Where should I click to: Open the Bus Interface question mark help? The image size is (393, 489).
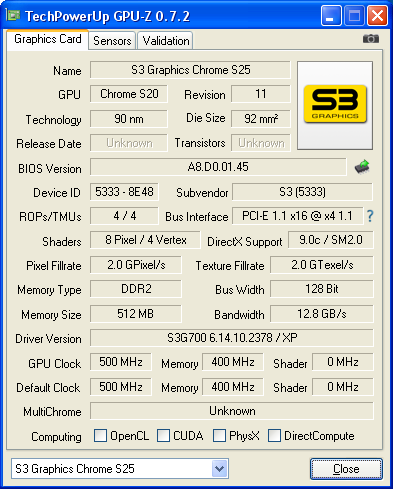tap(370, 216)
